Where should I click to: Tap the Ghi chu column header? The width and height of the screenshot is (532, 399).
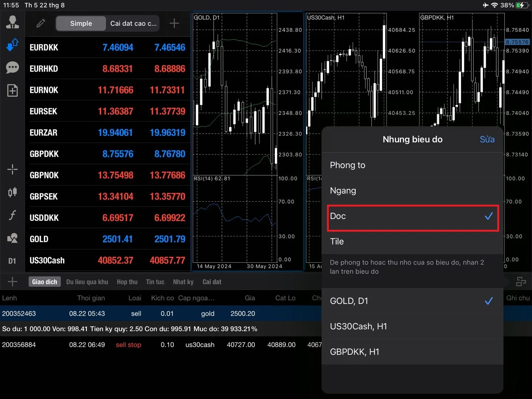(x=518, y=298)
